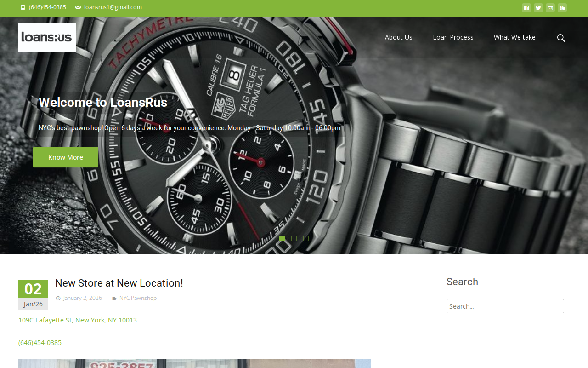
Task: Open the About Us menu
Action: (x=399, y=37)
